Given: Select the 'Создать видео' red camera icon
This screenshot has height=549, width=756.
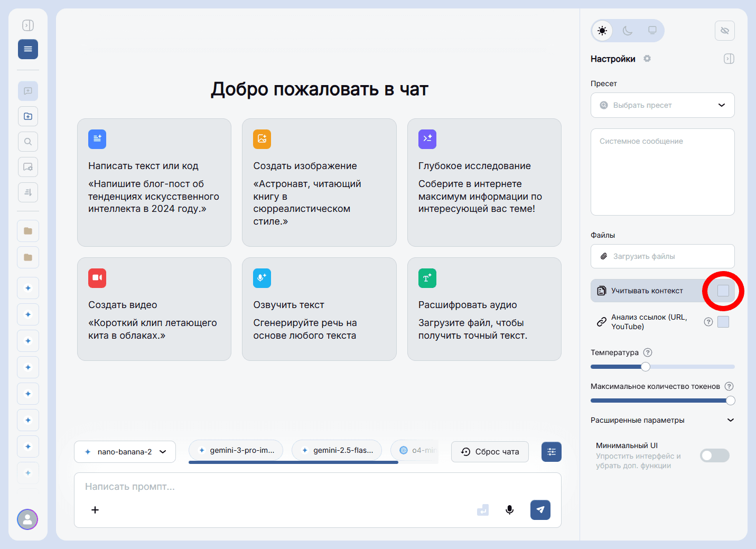Looking at the screenshot, I should [97, 278].
